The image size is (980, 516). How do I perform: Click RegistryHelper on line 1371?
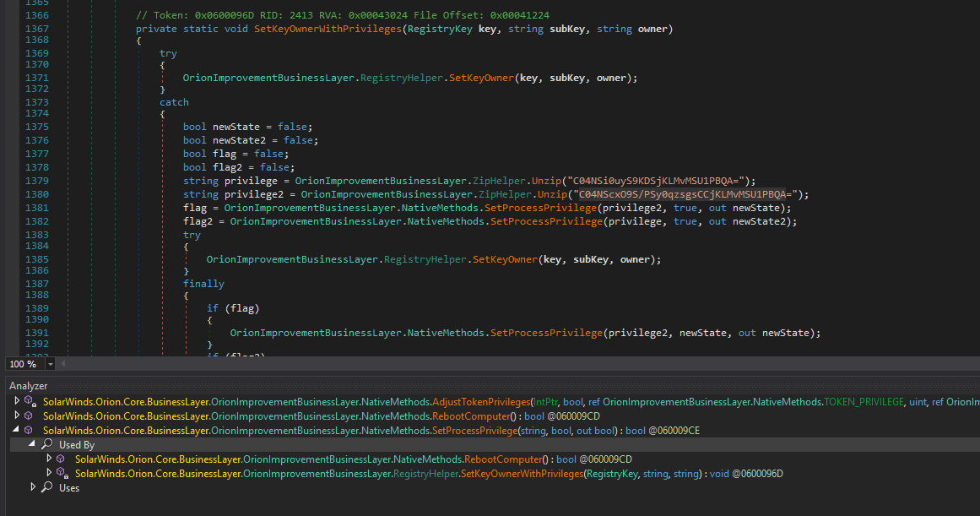coord(401,78)
